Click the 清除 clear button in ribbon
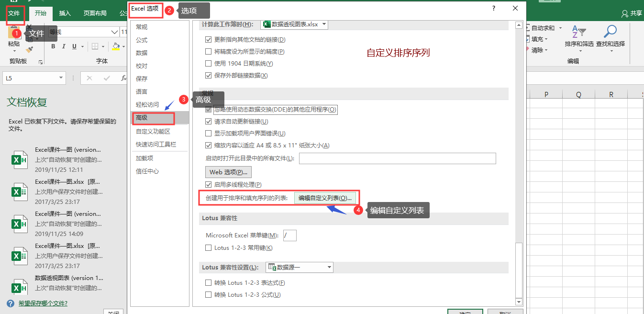 coord(537,50)
